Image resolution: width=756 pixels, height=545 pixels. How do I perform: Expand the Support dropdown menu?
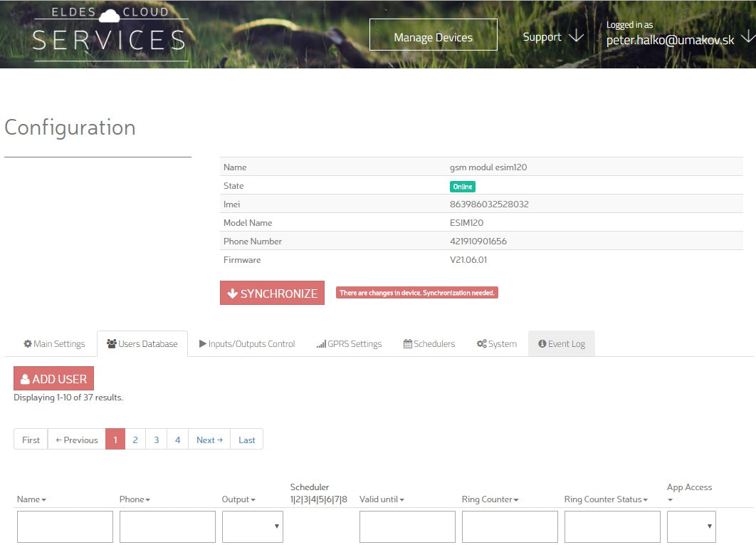tap(553, 37)
